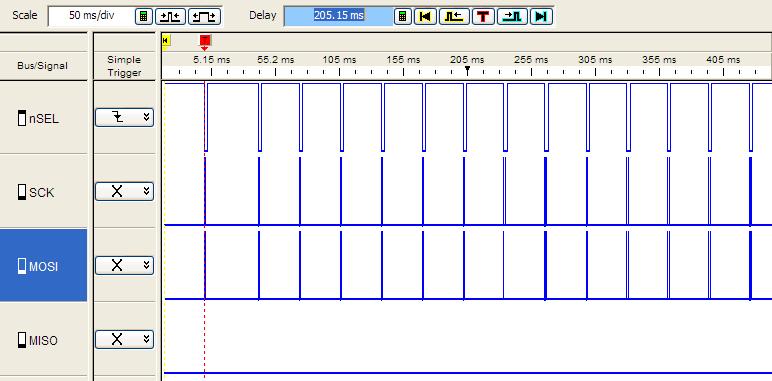
Task: Open MISO trigger condition dropdown
Action: point(125,339)
